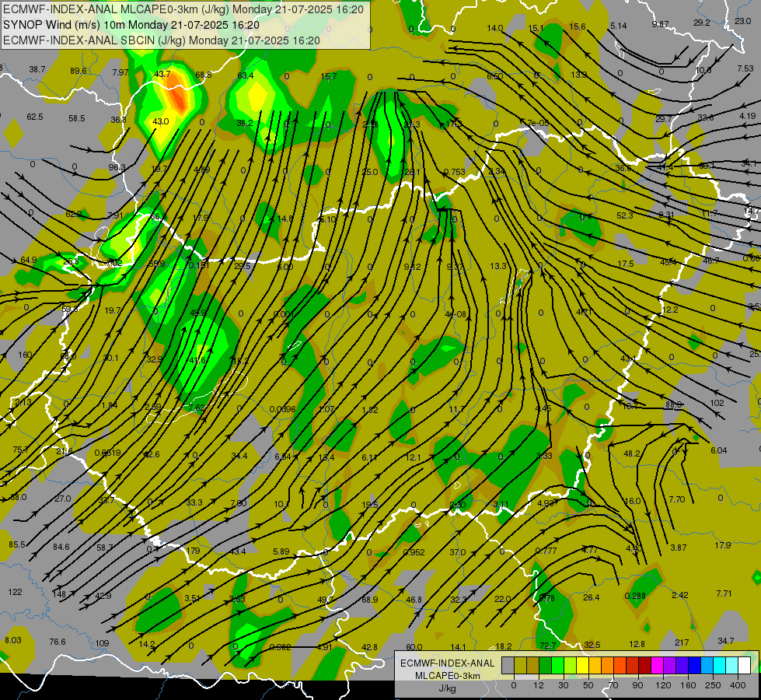Select the gray swatch at the color scale start
Image resolution: width=761 pixels, height=700 pixels.
[x=508, y=666]
